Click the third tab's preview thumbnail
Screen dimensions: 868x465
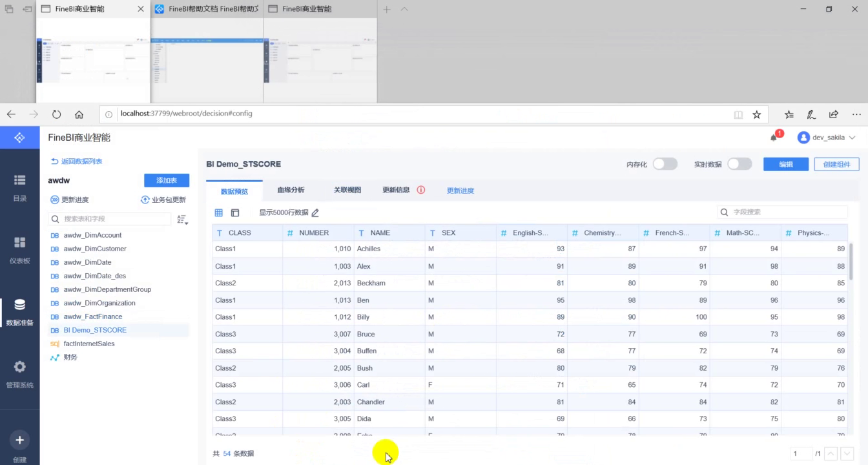coord(320,60)
